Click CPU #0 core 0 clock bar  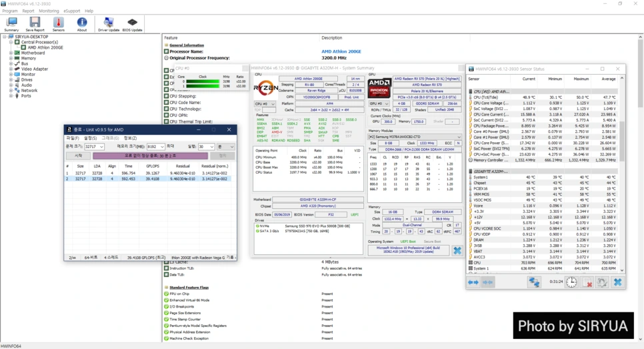203,82
